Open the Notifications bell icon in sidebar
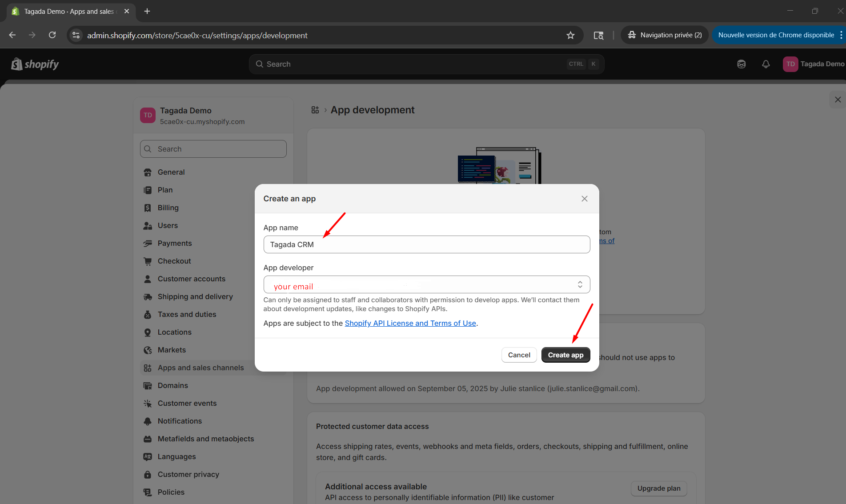Screen dimensions: 846x504 tap(148, 421)
